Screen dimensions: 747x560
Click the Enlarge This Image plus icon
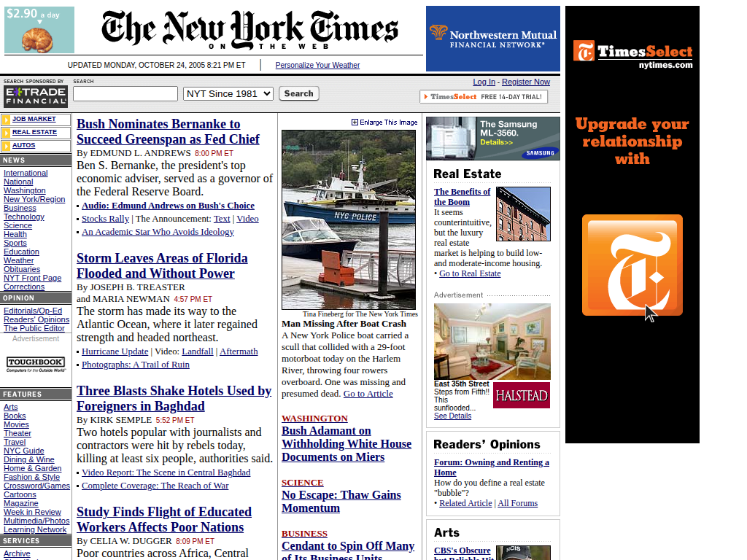pos(355,122)
